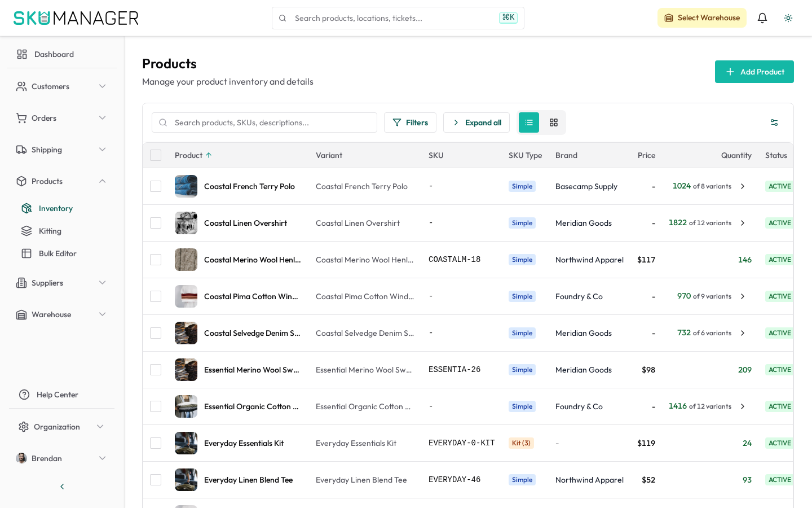Click sort arrow on Product column
812x508 pixels.
[x=209, y=155]
